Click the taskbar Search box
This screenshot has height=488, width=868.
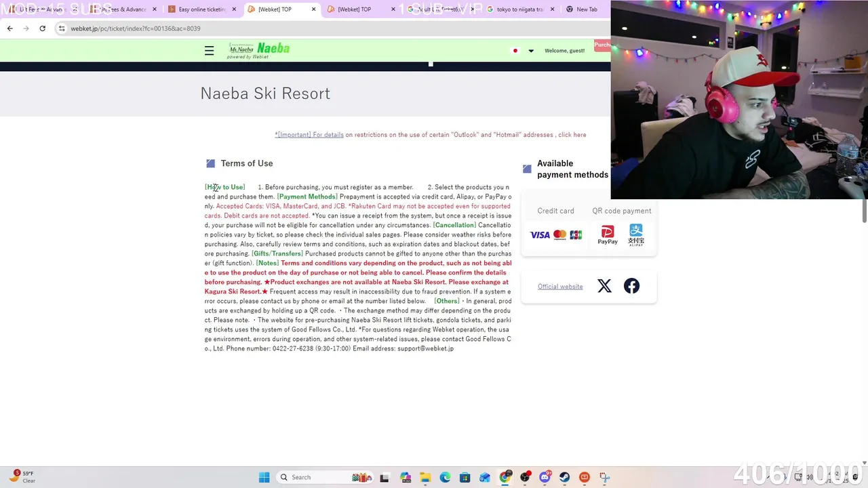(x=323, y=477)
